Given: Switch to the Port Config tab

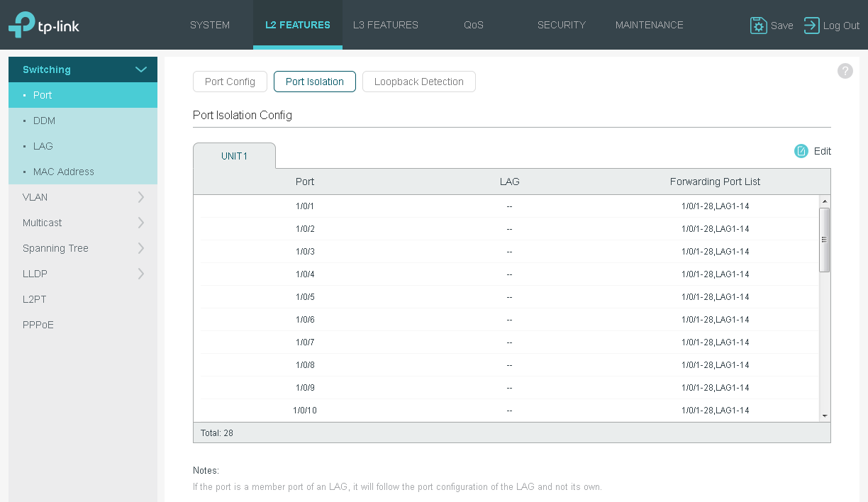Looking at the screenshot, I should [230, 82].
